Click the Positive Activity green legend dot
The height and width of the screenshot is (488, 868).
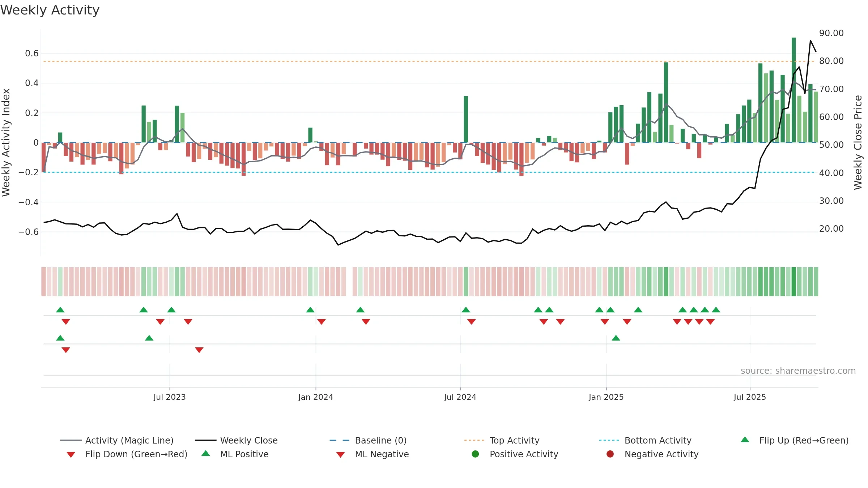[x=476, y=454]
